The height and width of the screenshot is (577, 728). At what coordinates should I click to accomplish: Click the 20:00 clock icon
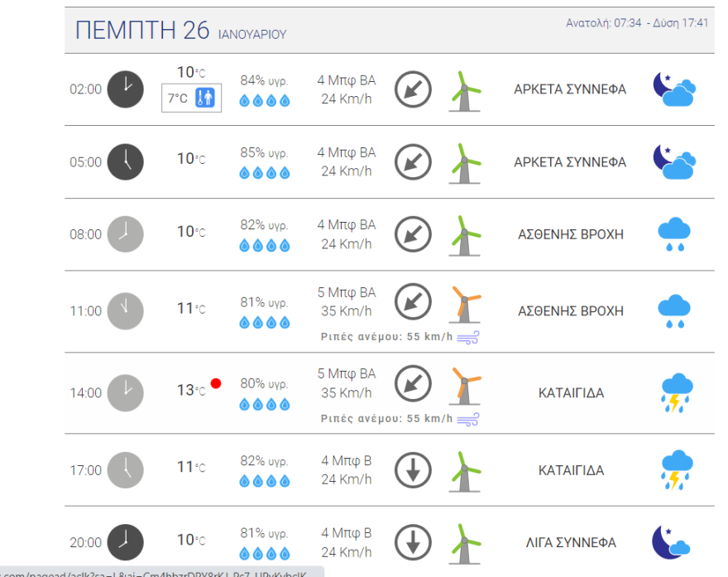[x=126, y=542]
